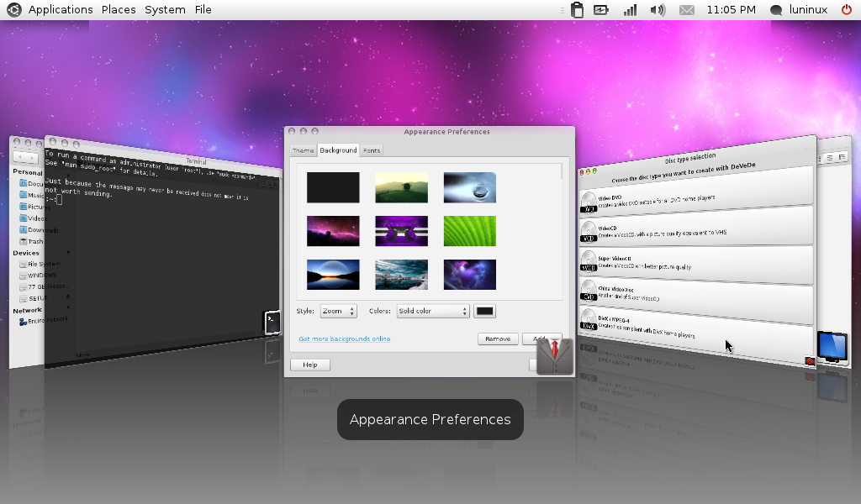Open the Places menu
861x504 pixels.
click(x=119, y=10)
